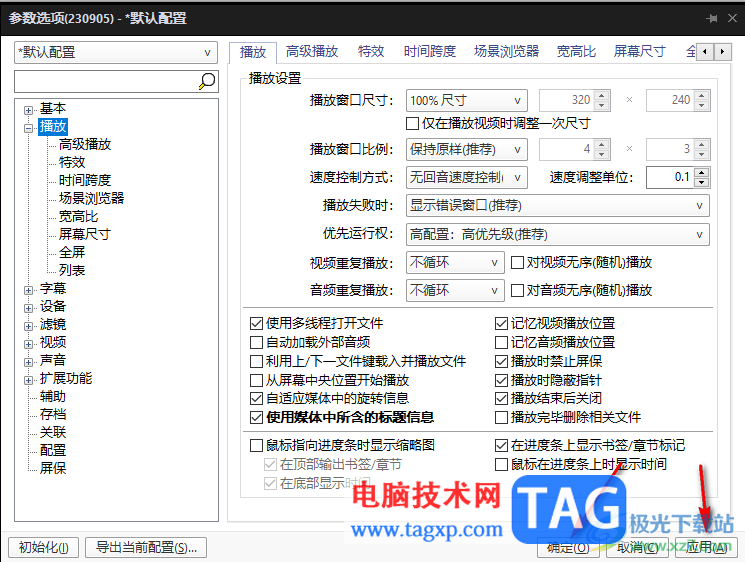This screenshot has width=745, height=562.
Task: Check 自动加载外部音频
Action: 256,343
